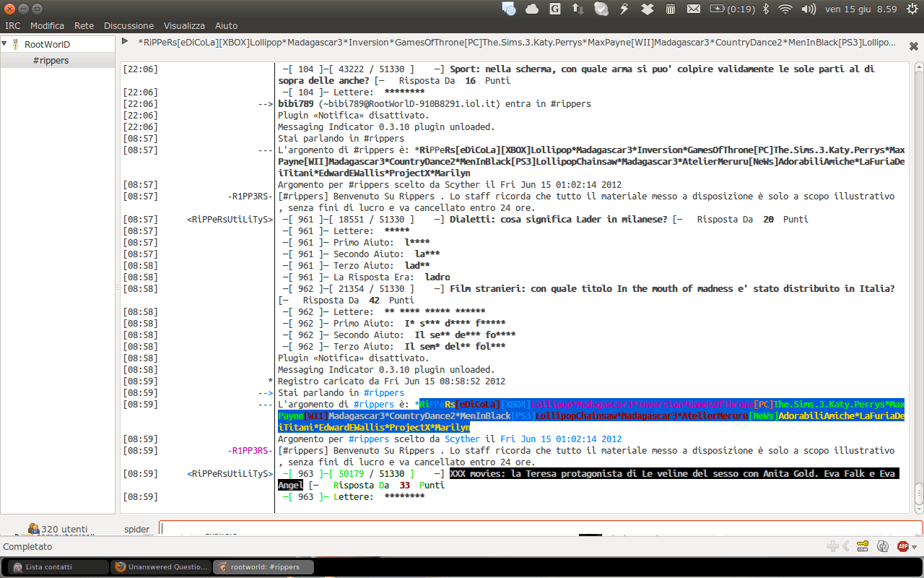Click the Scyther nickname link

[x=462, y=439]
